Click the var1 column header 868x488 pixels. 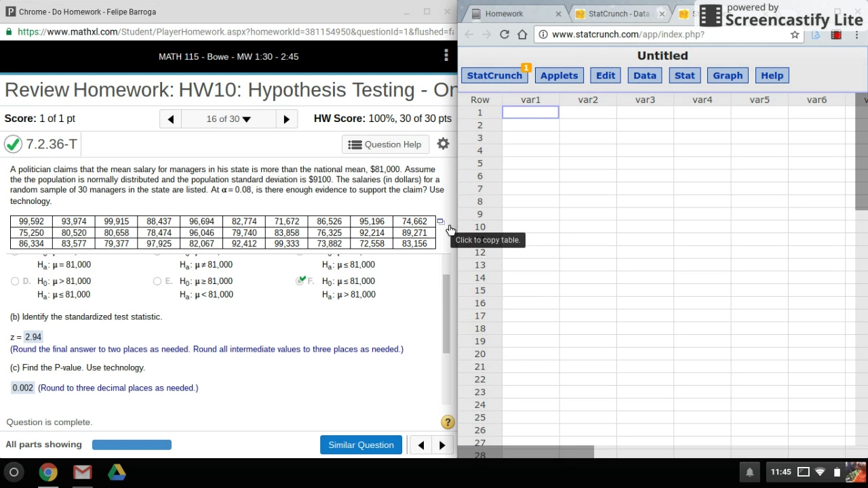point(530,100)
